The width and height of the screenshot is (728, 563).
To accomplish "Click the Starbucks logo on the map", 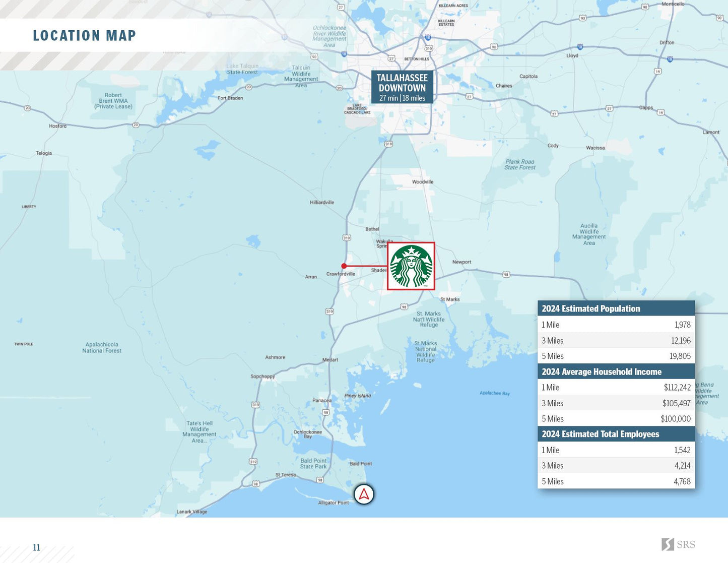I will (x=411, y=266).
